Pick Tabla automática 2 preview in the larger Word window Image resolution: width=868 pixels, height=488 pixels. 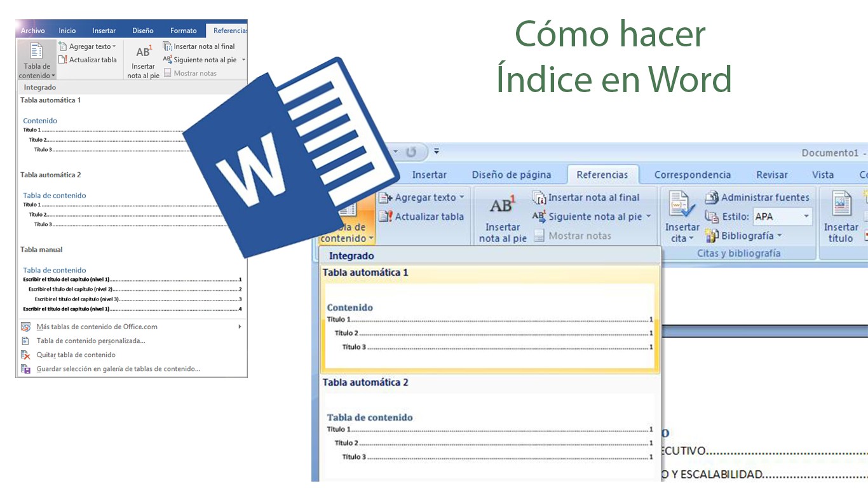point(490,428)
